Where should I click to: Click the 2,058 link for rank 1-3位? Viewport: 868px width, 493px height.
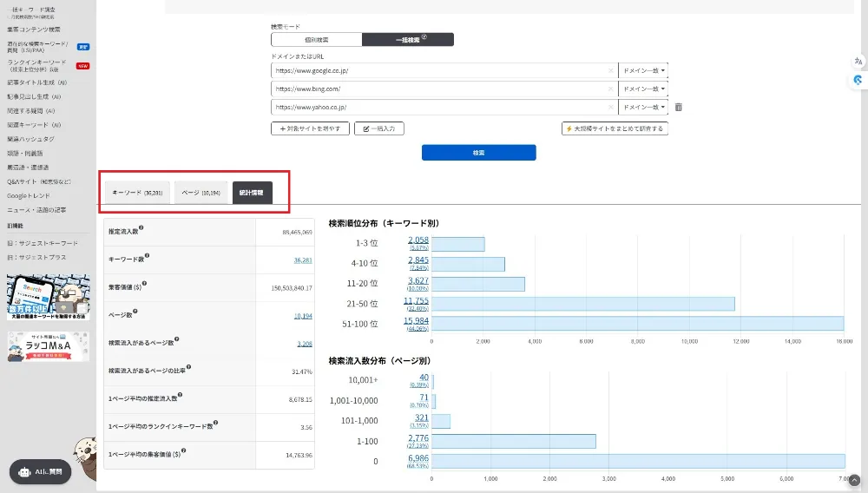(418, 240)
